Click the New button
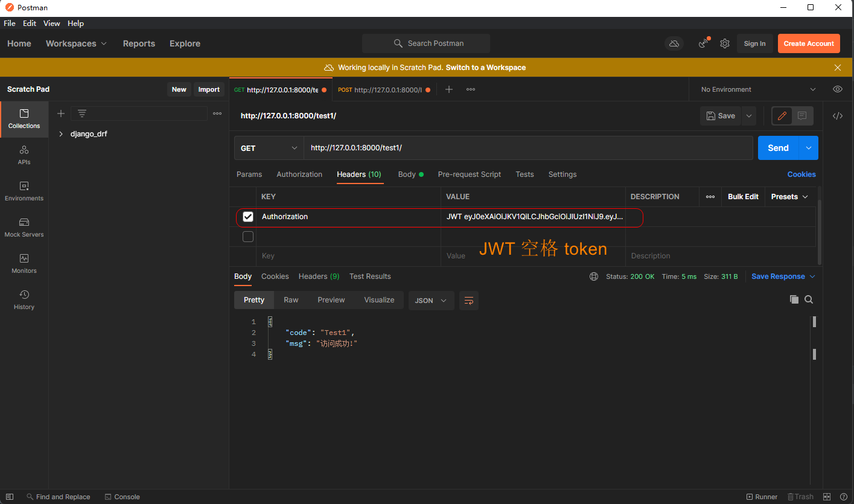The height and width of the screenshot is (504, 854). [179, 89]
